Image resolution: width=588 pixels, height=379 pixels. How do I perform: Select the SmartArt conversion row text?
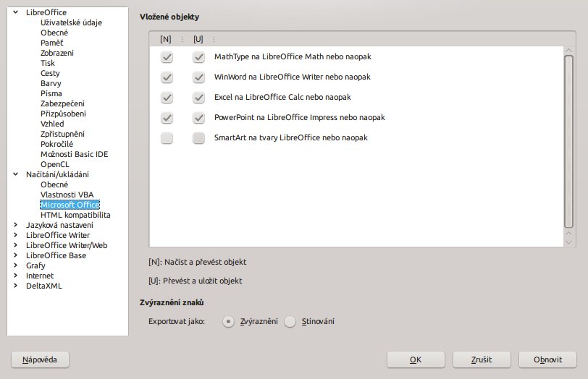[x=290, y=137]
